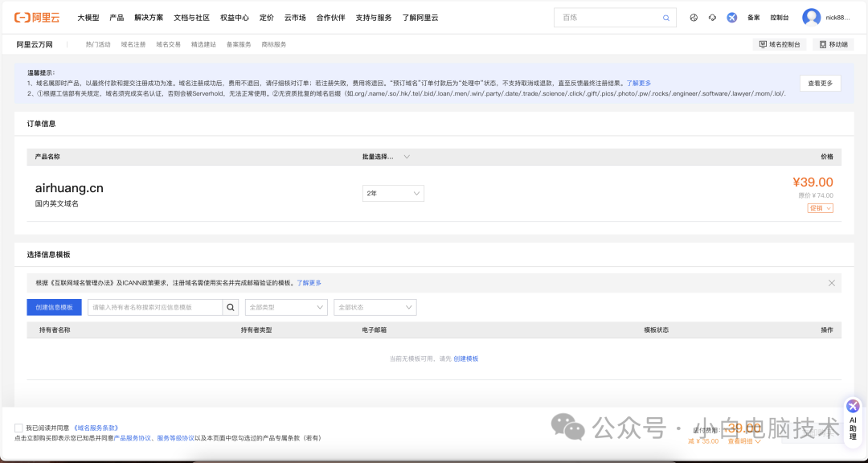Open the floating AI助理 assistant widget
This screenshot has width=868, height=463.
[853, 423]
